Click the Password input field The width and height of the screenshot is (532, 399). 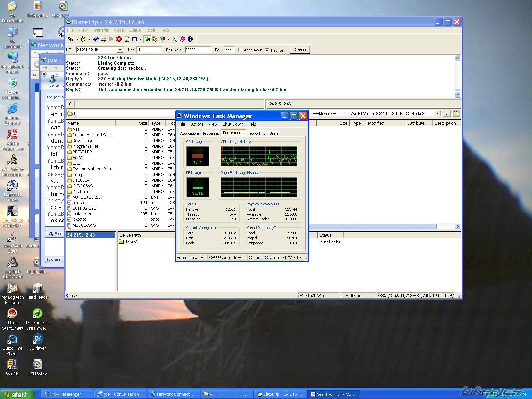tap(198, 50)
